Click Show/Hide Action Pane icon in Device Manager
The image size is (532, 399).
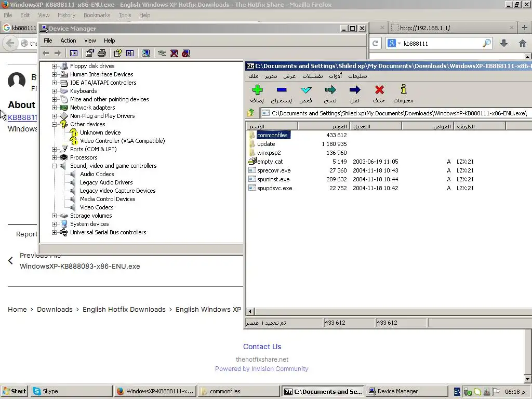click(130, 54)
